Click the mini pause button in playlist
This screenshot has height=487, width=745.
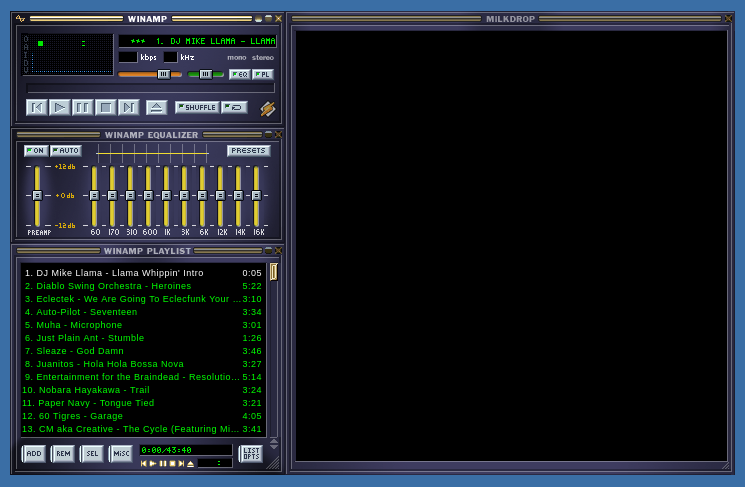tap(162, 464)
